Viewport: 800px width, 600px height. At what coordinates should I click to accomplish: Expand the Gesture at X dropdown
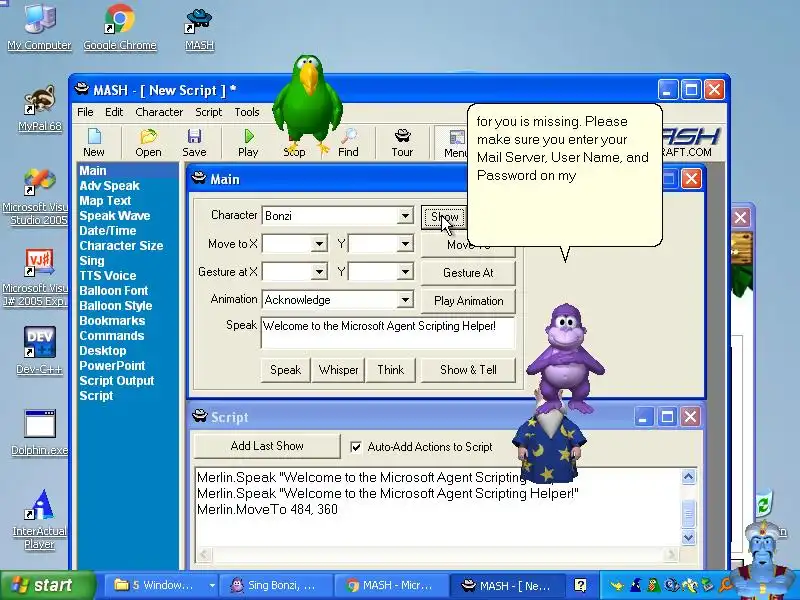tap(319, 272)
